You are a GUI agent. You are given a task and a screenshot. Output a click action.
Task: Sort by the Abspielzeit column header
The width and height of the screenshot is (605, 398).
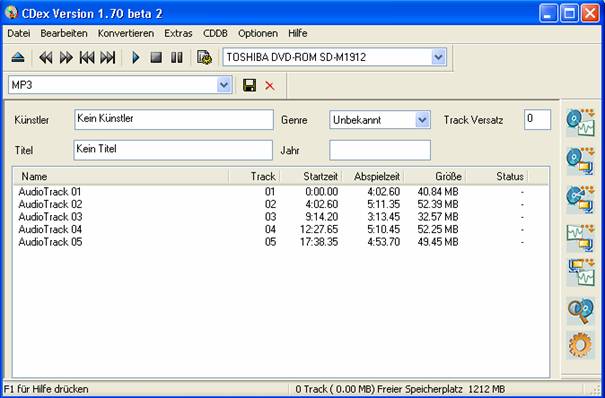click(373, 177)
